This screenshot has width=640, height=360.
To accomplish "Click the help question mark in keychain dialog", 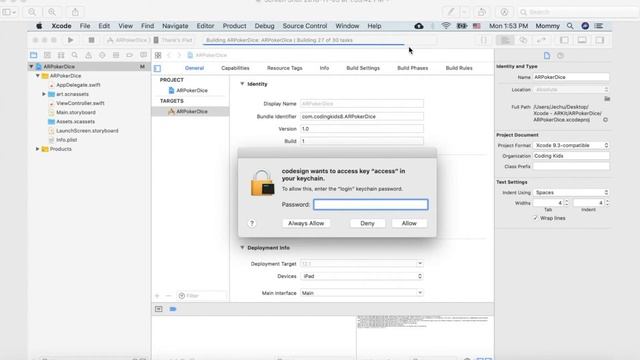I will click(x=252, y=223).
